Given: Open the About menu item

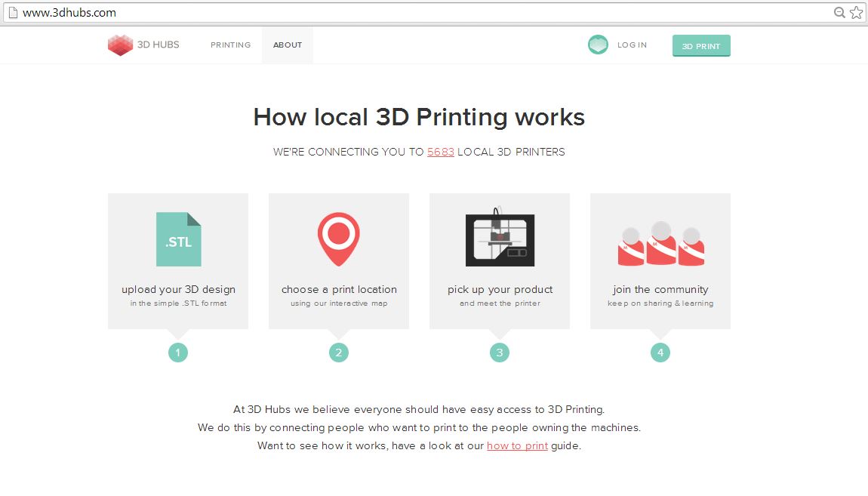Looking at the screenshot, I should pyautogui.click(x=288, y=45).
